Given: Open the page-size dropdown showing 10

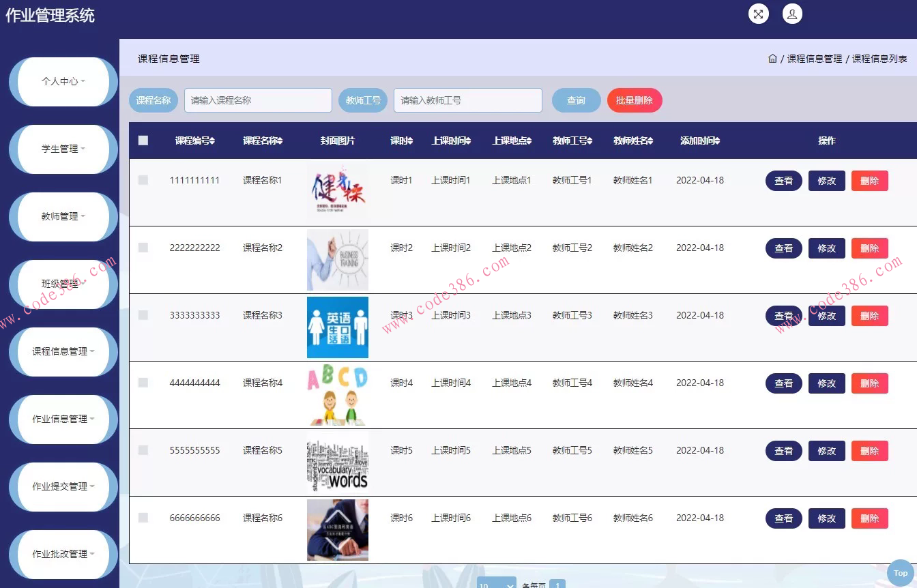Looking at the screenshot, I should point(496,583).
